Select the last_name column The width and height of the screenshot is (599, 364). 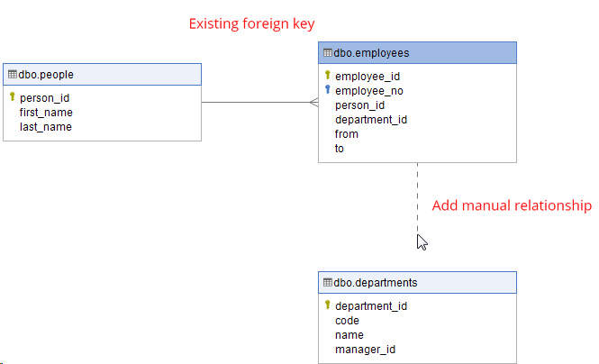click(x=45, y=127)
